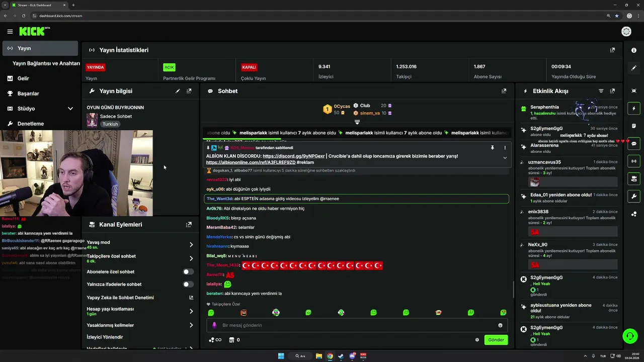This screenshot has height=362, width=644.
Task: Click the info icon in right rail
Action: click(x=634, y=50)
